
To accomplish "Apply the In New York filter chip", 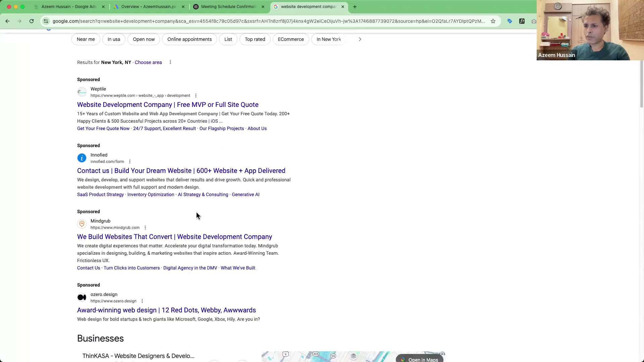I will click(329, 39).
